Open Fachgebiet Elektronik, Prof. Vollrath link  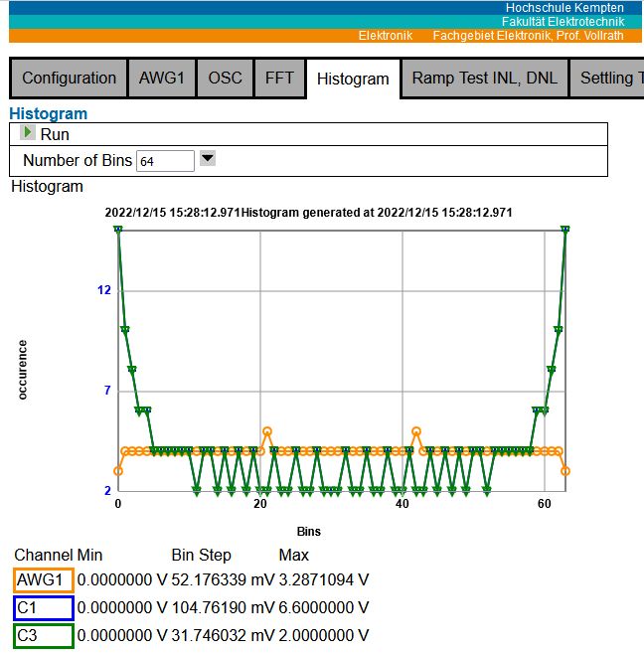point(528,35)
